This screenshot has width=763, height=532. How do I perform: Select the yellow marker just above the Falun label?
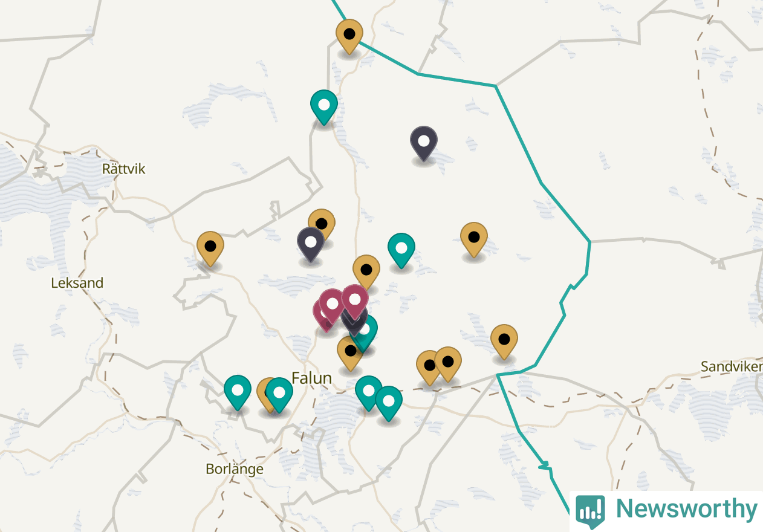tap(350, 352)
